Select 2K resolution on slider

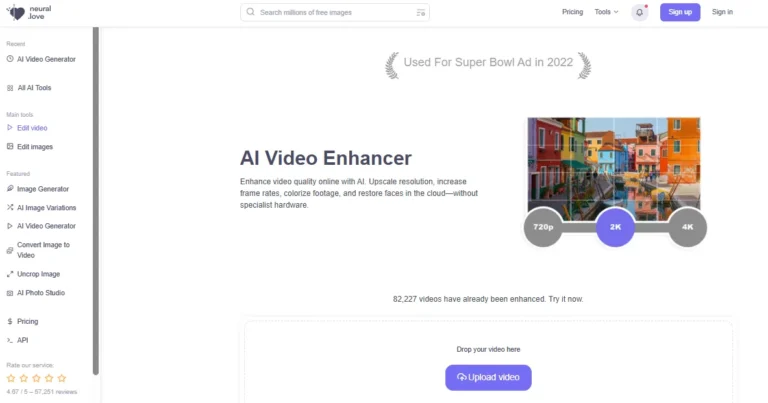(615, 227)
